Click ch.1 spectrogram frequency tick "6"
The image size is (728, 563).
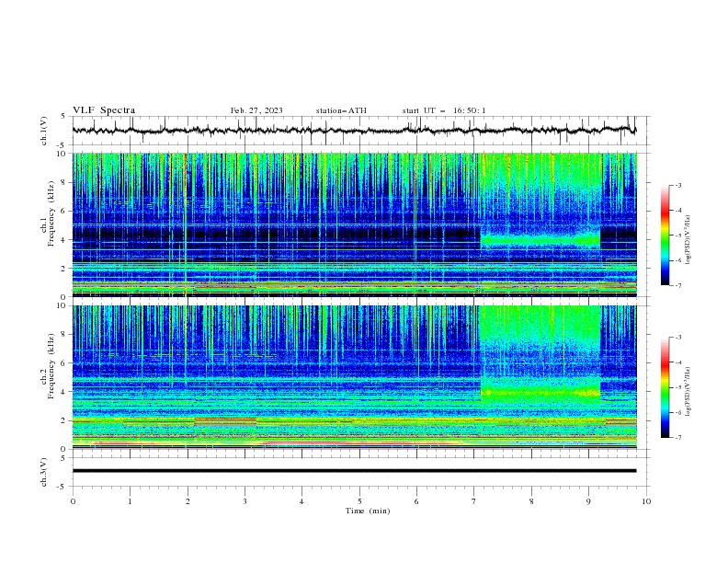[64, 212]
